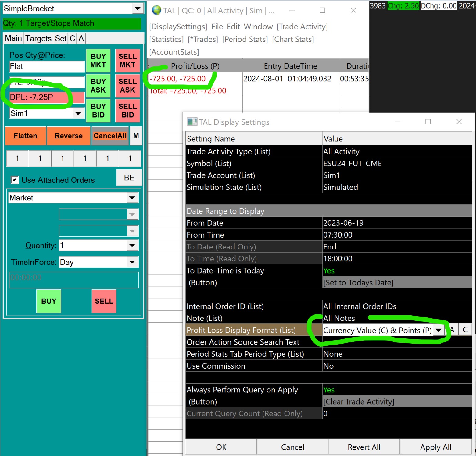Click the Entry DateTime column header
This screenshot has width=476, height=456.
point(291,66)
